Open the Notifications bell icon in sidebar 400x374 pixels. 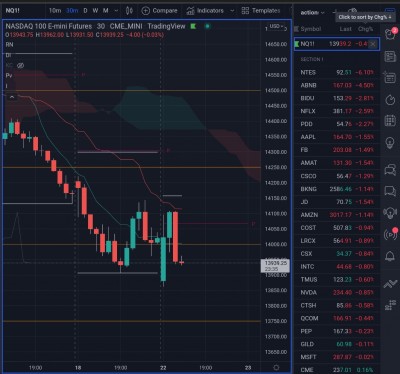tap(390, 256)
